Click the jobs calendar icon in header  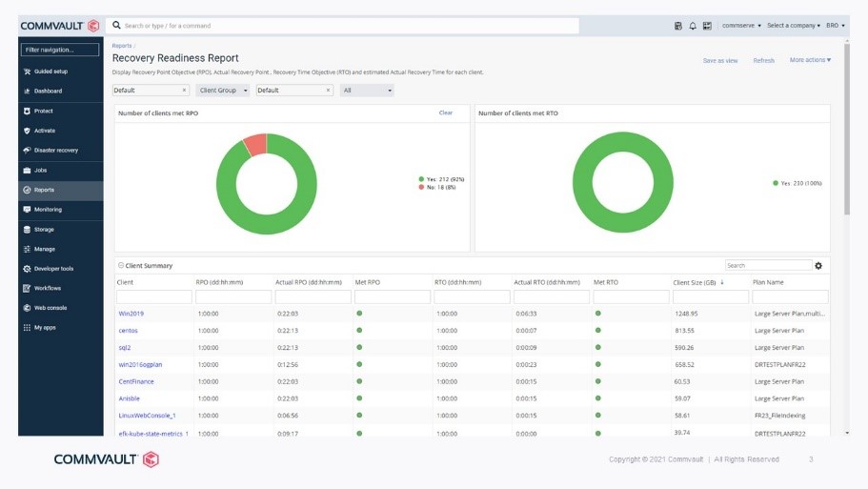tap(678, 26)
